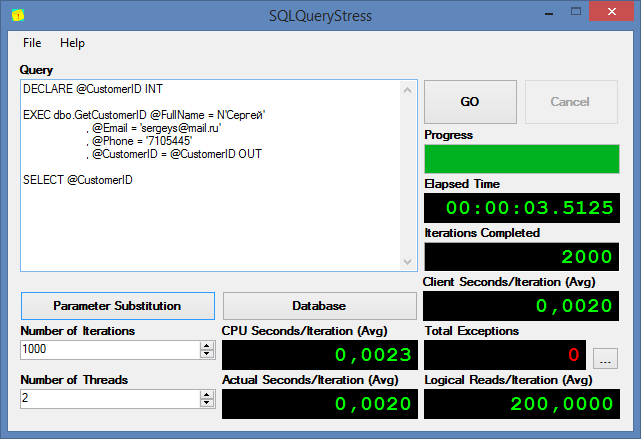Show exception details with the ellipsis button
The width and height of the screenshot is (641, 439).
[605, 358]
